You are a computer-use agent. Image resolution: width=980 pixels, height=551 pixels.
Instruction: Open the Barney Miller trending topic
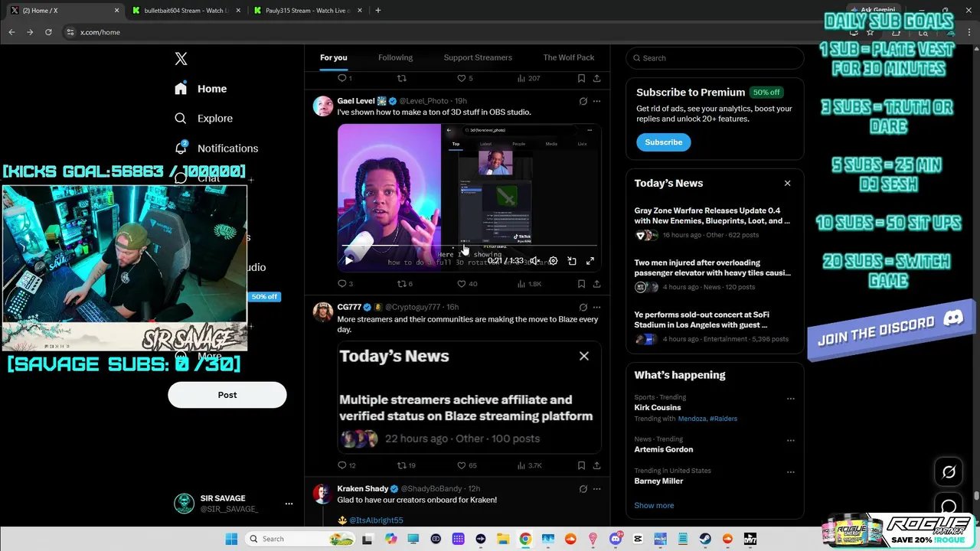click(x=658, y=481)
